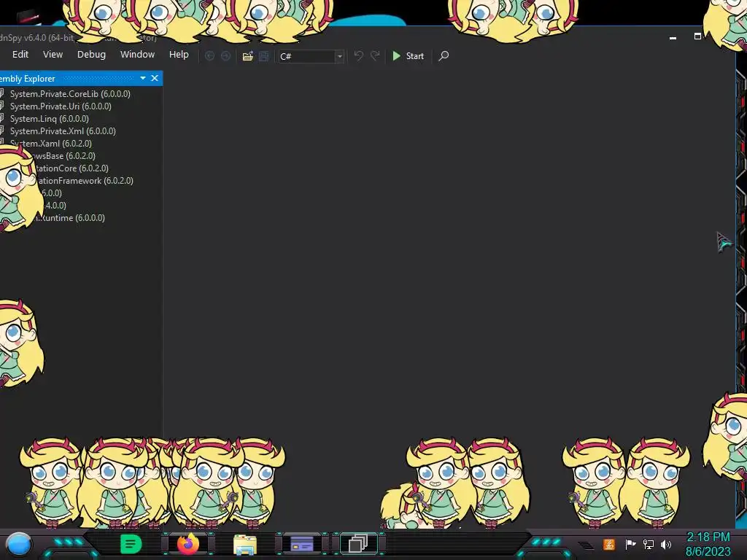
Task: Start debugging with the Start button
Action: [x=409, y=56]
